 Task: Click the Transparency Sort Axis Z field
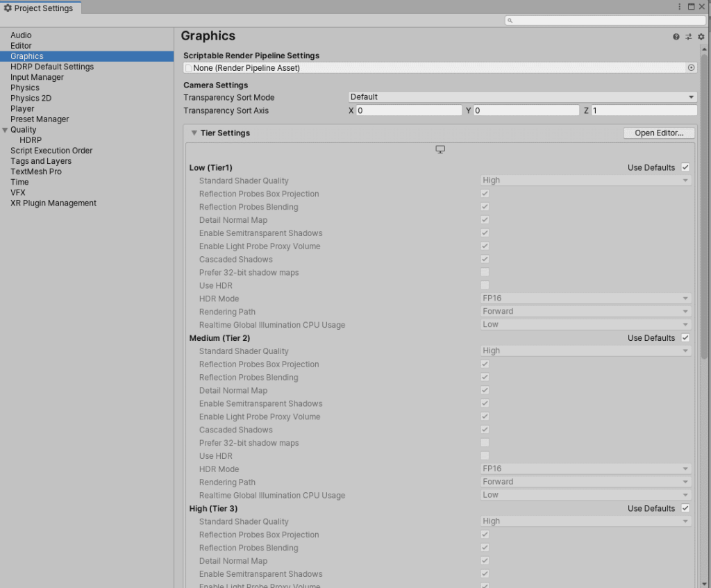pos(644,111)
